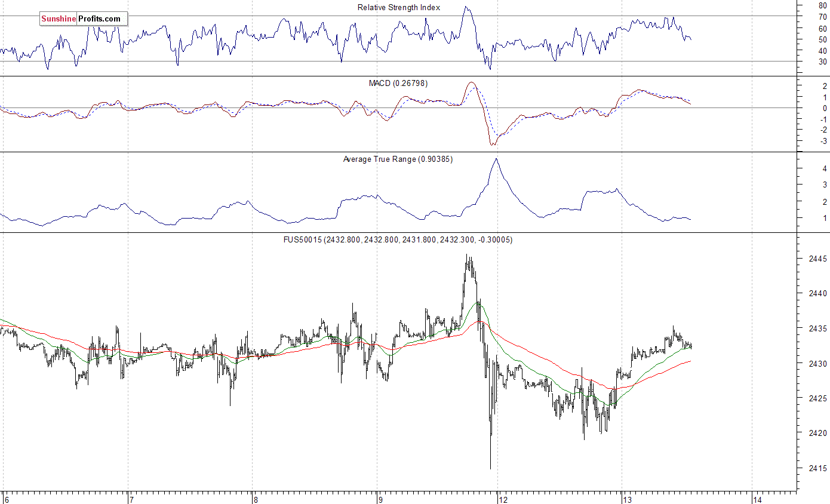Screen dimensions: 830x504
Task: Click the SunshineProfits.com logo
Action: click(84, 19)
